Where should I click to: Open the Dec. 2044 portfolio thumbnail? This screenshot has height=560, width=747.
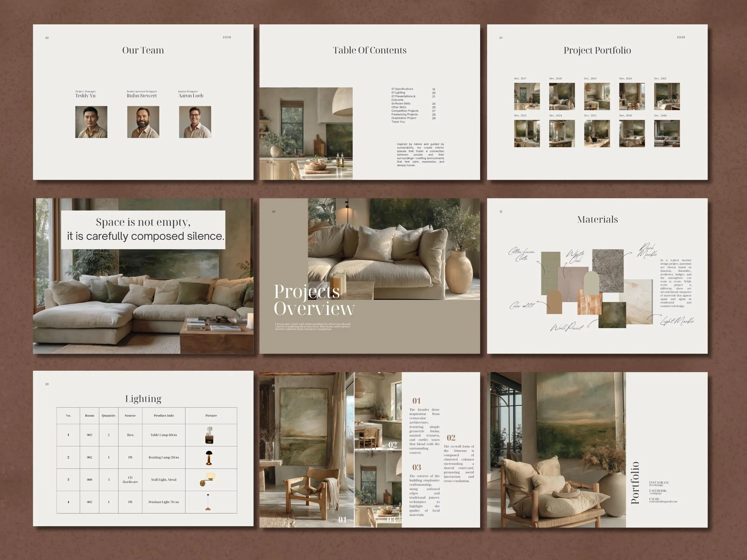pyautogui.click(x=667, y=133)
